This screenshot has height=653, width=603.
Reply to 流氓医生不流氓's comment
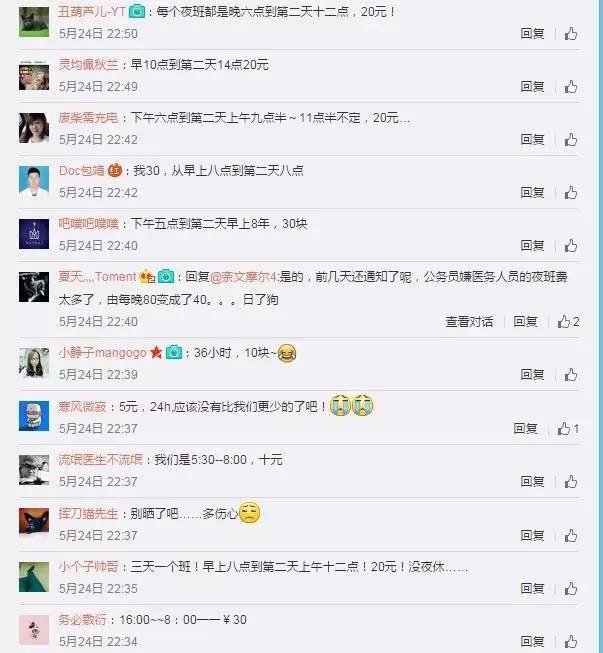[532, 481]
